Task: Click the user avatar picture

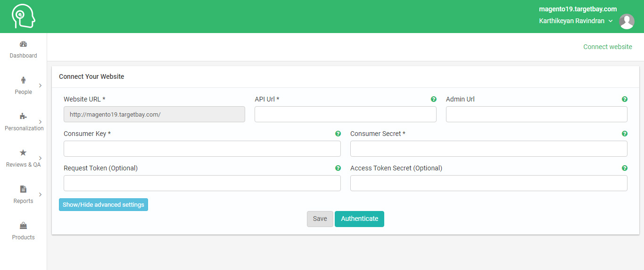Action: coord(627,21)
